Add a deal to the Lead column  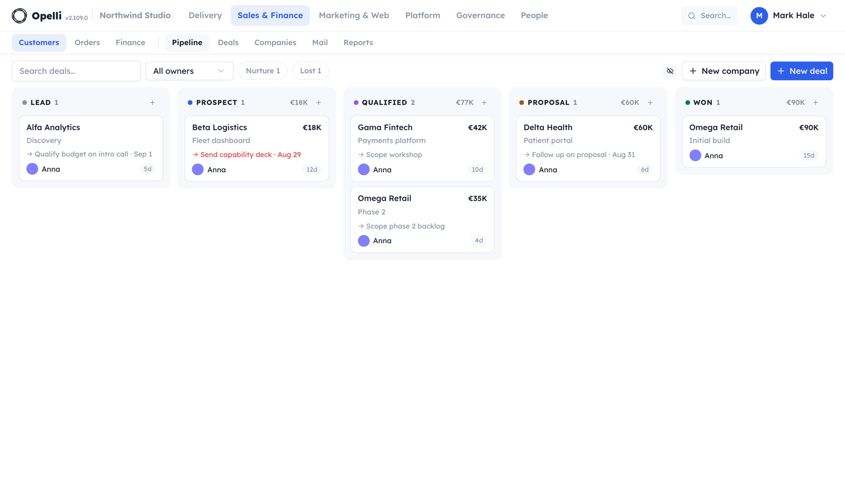click(153, 103)
